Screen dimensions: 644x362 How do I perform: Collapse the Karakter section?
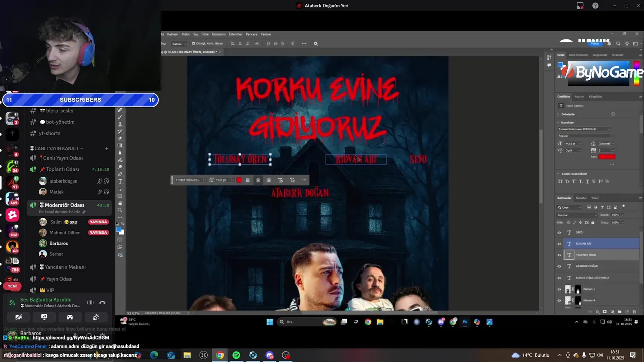[x=558, y=122]
